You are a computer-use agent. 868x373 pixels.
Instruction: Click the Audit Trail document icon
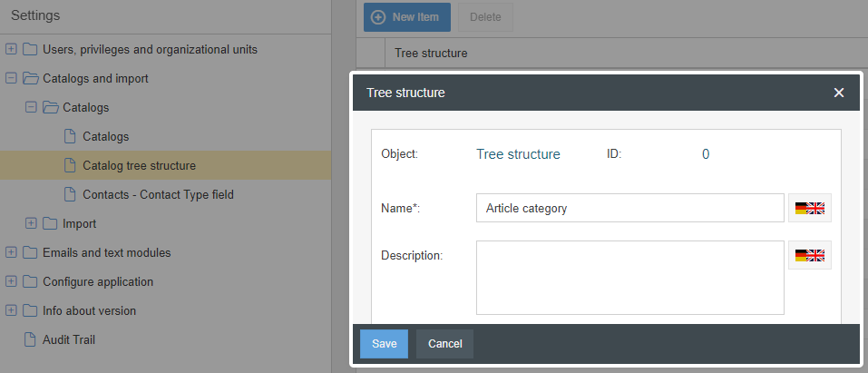(x=30, y=339)
